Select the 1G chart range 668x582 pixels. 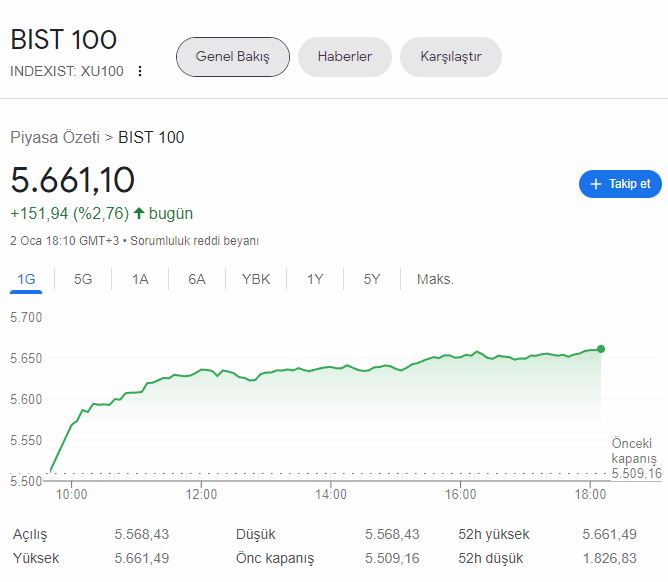[26, 279]
